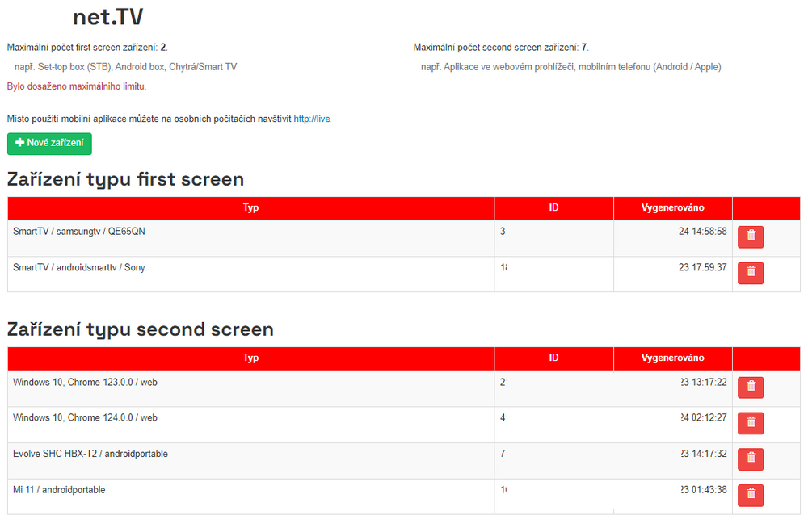Delete the Sony androidsmarttv device

(x=751, y=273)
